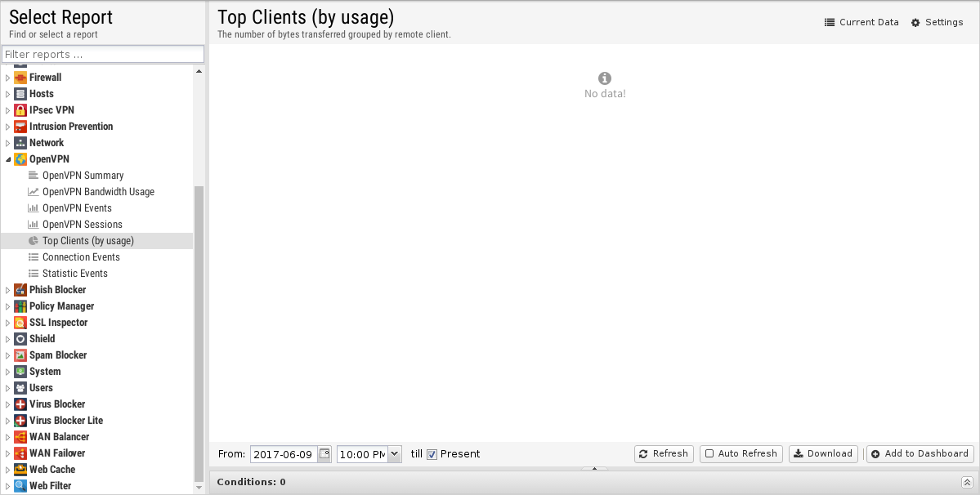Expand the Conditions panel with double chevron
The image size is (980, 495).
[967, 482]
